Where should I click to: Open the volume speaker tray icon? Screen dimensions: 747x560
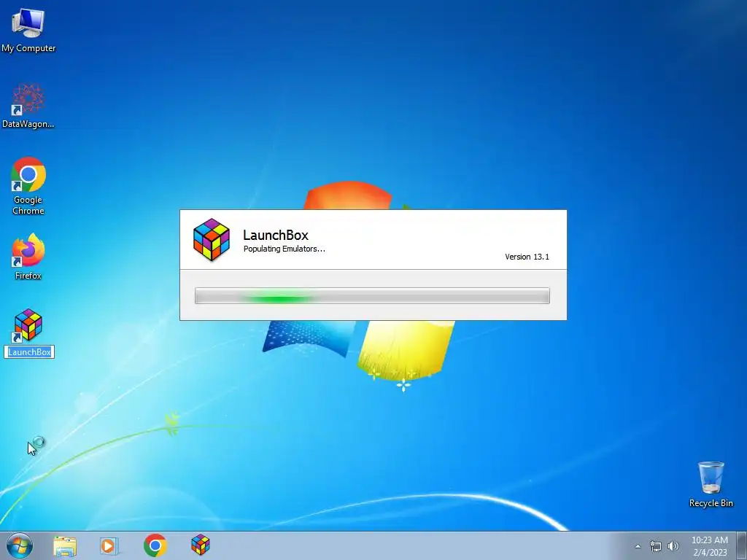(673, 546)
